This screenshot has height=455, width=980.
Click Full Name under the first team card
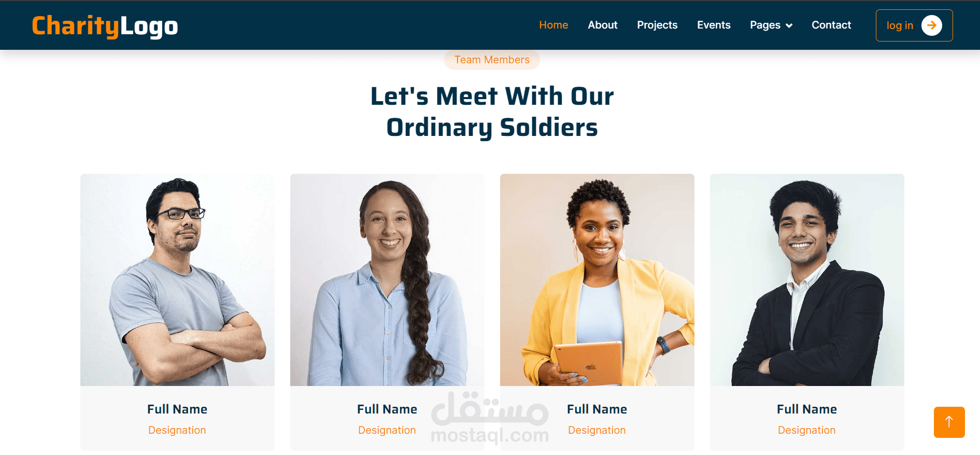(x=177, y=409)
